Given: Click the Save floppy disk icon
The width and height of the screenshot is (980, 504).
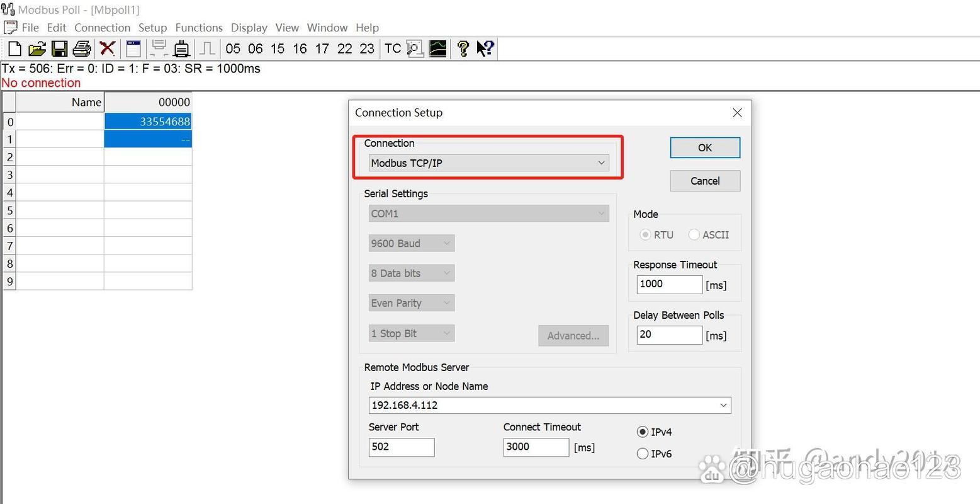Looking at the screenshot, I should point(60,49).
